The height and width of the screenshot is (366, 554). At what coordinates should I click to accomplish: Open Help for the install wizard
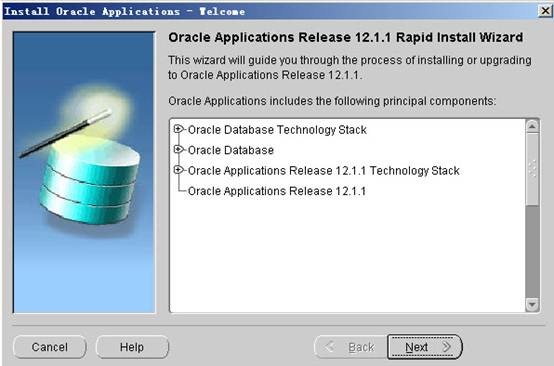pos(132,347)
